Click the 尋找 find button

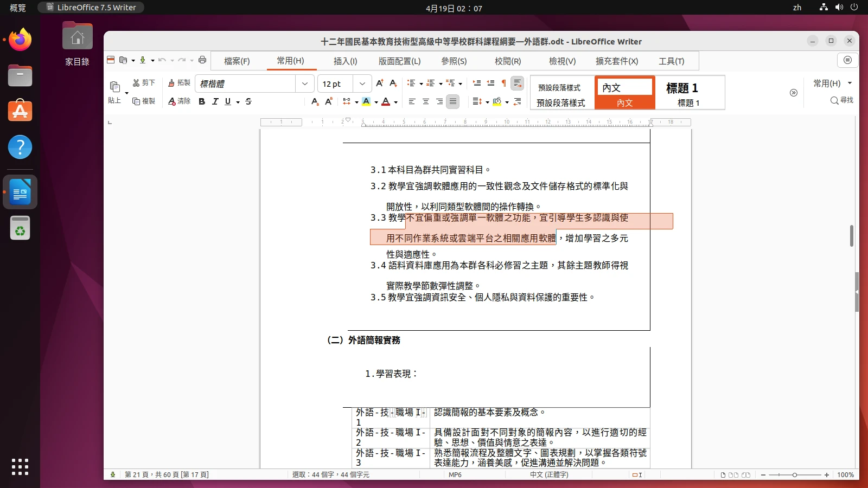coord(841,100)
